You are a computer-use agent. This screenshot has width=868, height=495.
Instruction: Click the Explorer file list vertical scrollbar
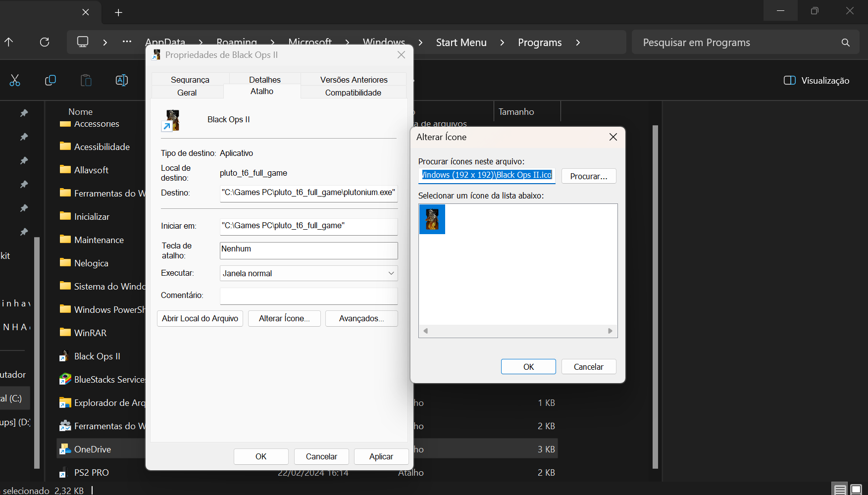click(655, 297)
